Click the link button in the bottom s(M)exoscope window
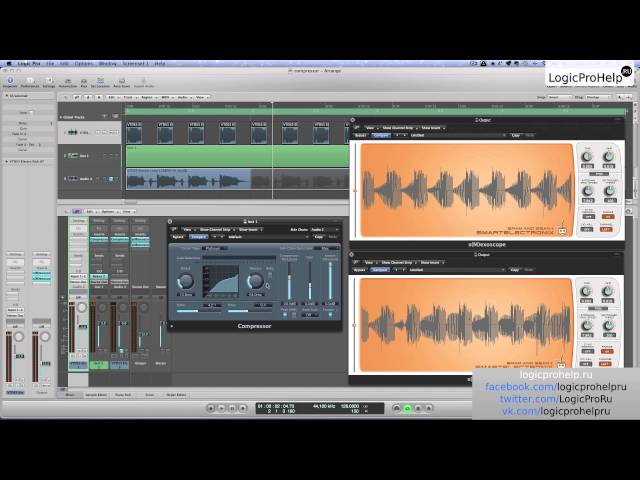Image resolution: width=640 pixels, height=480 pixels. (356, 262)
